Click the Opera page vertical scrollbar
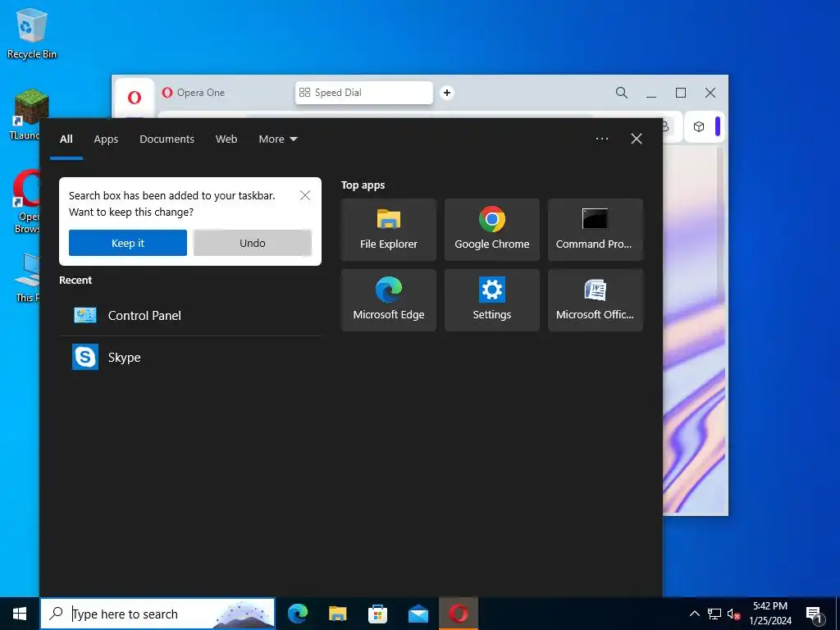This screenshot has width=840, height=630. (x=720, y=225)
